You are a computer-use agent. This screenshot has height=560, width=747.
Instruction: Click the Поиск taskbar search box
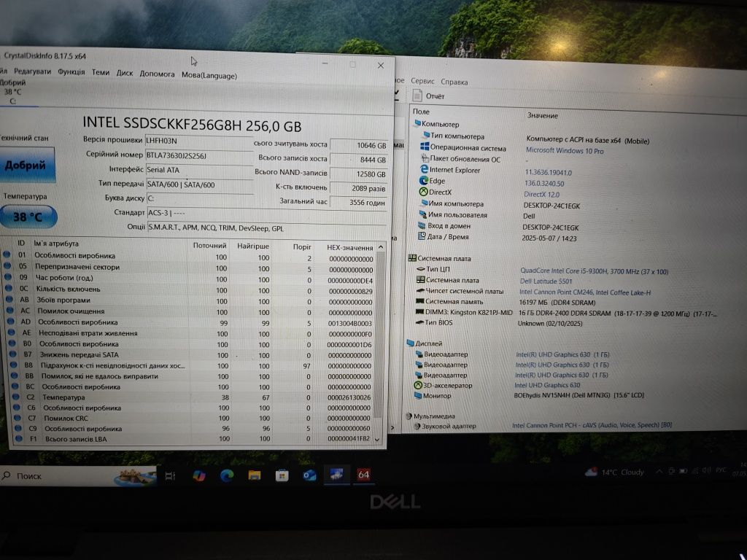tap(79, 475)
